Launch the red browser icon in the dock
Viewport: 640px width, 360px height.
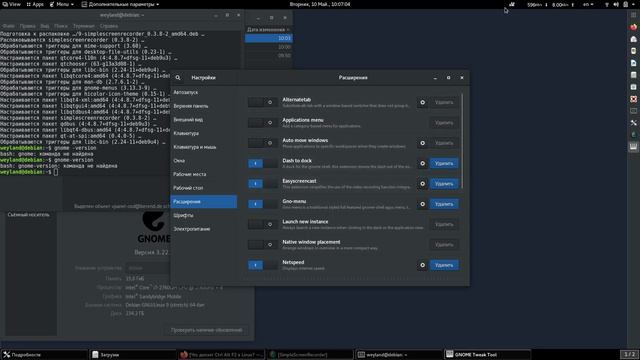[x=633, y=27]
